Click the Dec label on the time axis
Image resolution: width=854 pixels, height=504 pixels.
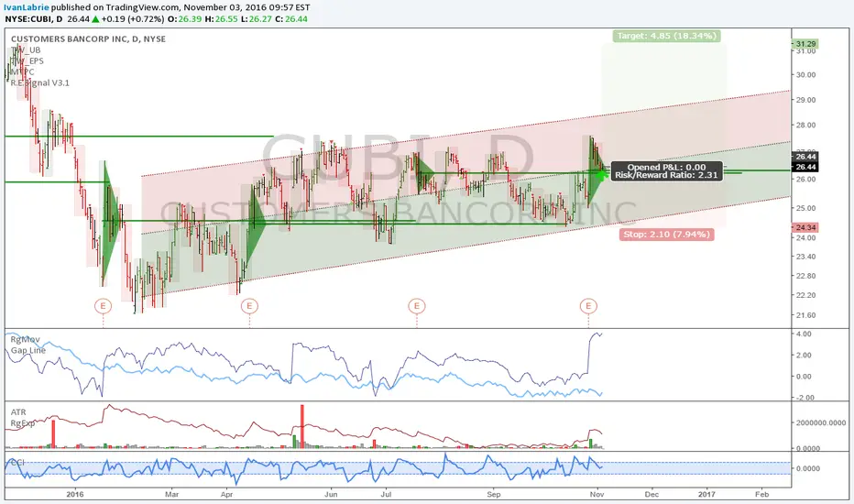[651, 494]
